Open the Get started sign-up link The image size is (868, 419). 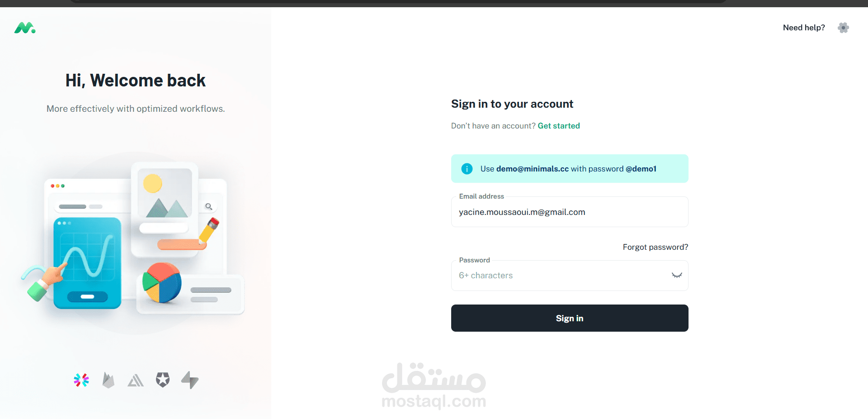point(558,126)
